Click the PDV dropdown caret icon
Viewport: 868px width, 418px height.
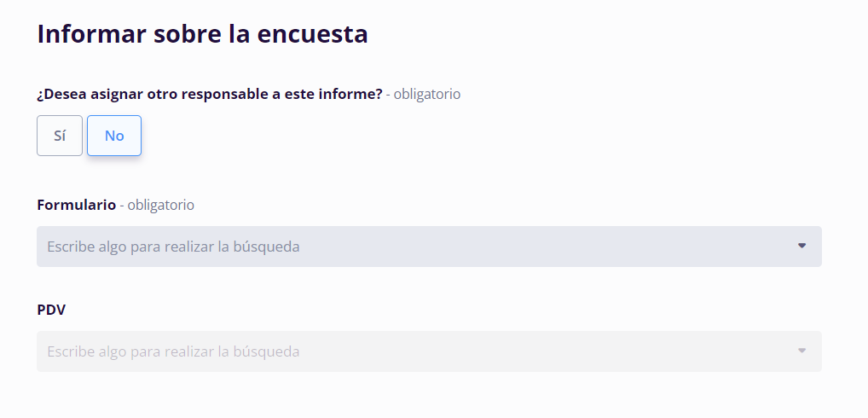coord(801,351)
